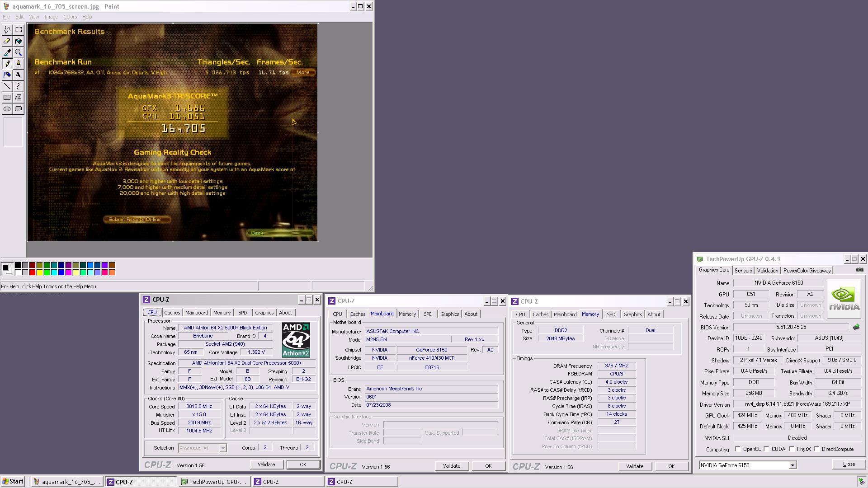Choose the Fill With Color bucket tool
Viewport: 868px width, 488px height.
[x=19, y=41]
